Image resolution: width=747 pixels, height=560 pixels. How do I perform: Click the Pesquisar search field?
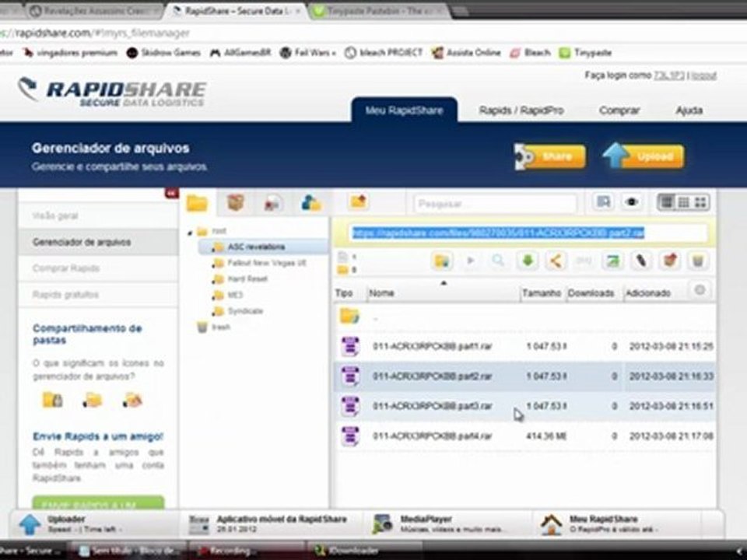click(x=496, y=204)
